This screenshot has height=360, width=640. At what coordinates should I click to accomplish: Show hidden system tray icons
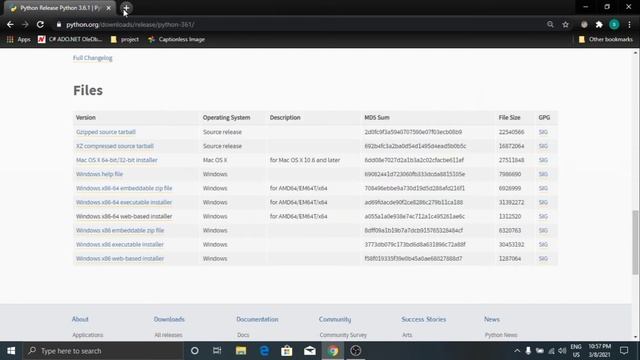(517, 351)
